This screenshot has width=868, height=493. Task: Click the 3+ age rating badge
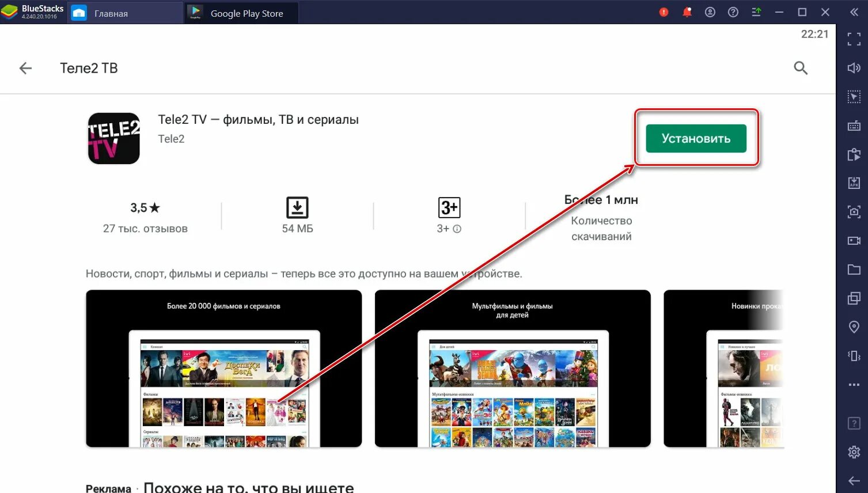pyautogui.click(x=449, y=207)
